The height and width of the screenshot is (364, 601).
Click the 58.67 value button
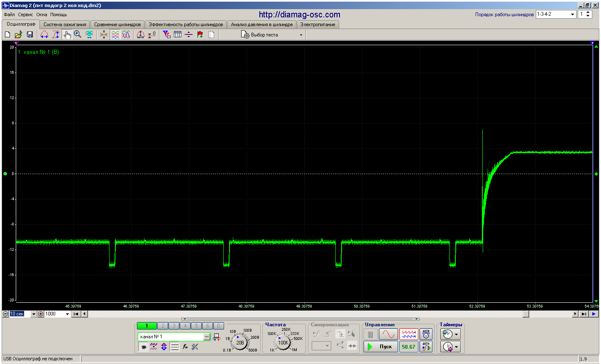[x=408, y=347]
